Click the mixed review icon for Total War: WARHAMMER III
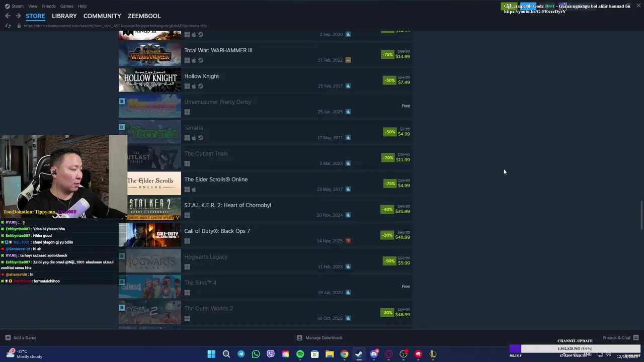Image resolution: width=644 pixels, height=362 pixels. [348, 60]
